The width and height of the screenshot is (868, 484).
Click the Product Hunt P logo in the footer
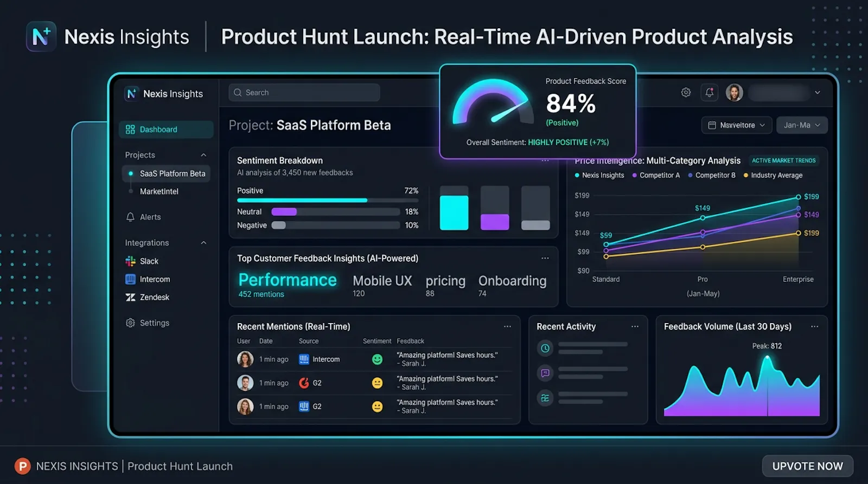point(22,466)
